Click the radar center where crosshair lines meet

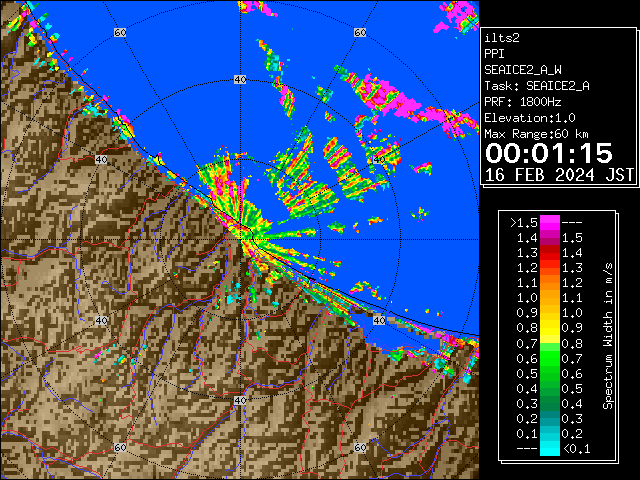[240, 240]
